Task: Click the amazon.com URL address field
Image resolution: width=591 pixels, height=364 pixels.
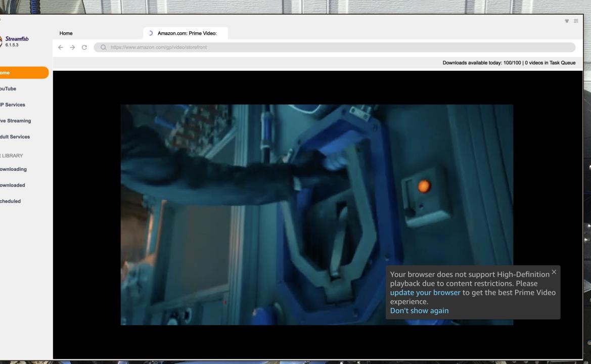Action: (x=334, y=48)
